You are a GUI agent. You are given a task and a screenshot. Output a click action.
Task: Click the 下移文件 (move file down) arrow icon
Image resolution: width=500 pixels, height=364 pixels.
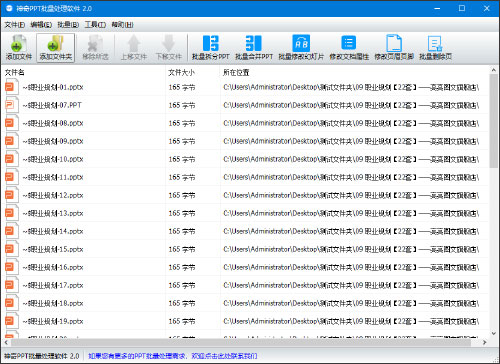pos(169,48)
